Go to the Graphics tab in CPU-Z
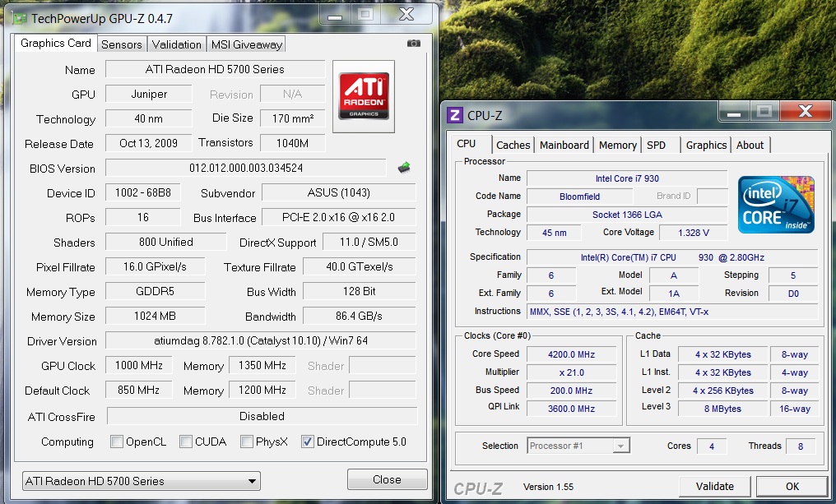Viewport: 836px width, 504px height. click(706, 145)
